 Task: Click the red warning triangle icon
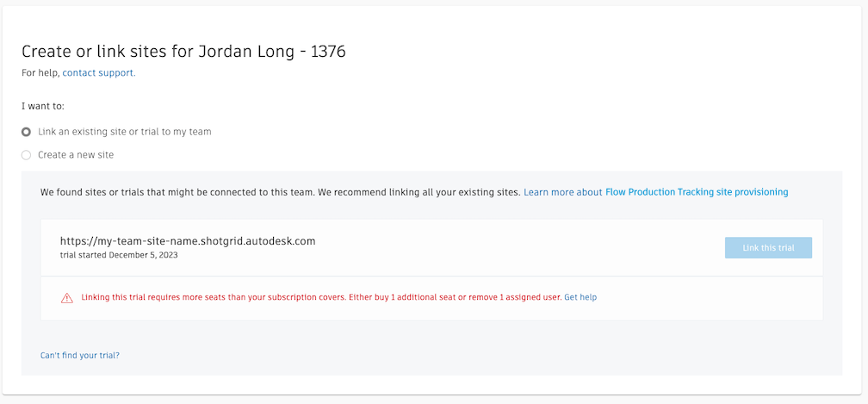click(x=67, y=298)
